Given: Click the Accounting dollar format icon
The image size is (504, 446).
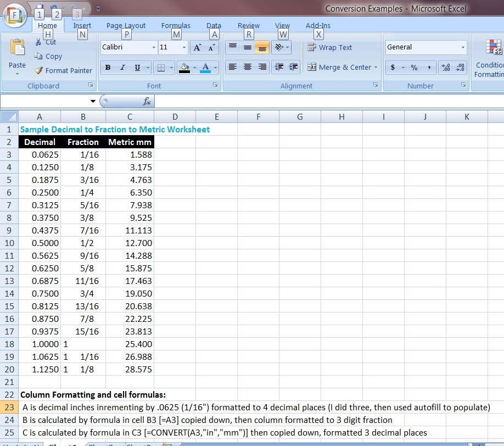Looking at the screenshot, I should (x=393, y=68).
